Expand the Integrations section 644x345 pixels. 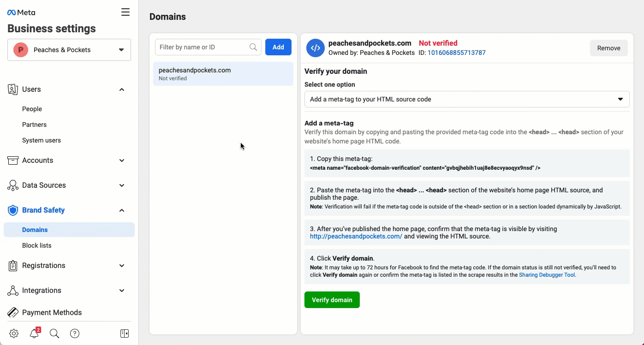[122, 291]
